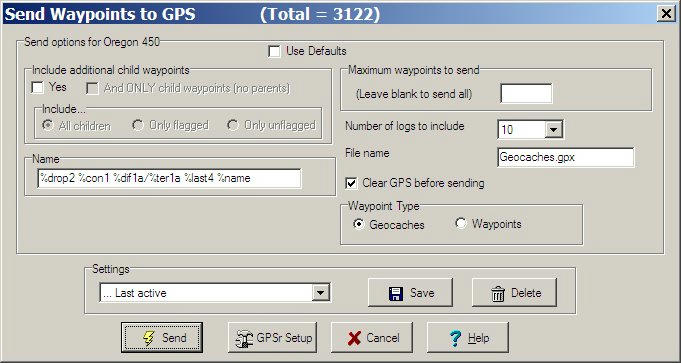Click the Send options for Oregon 450 label
681x363 pixels.
(x=92, y=42)
